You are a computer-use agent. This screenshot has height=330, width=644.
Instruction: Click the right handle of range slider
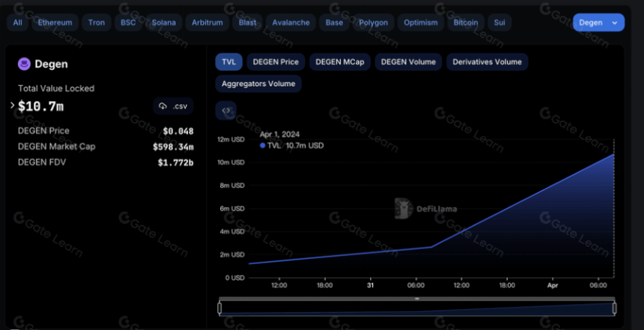coord(615,308)
